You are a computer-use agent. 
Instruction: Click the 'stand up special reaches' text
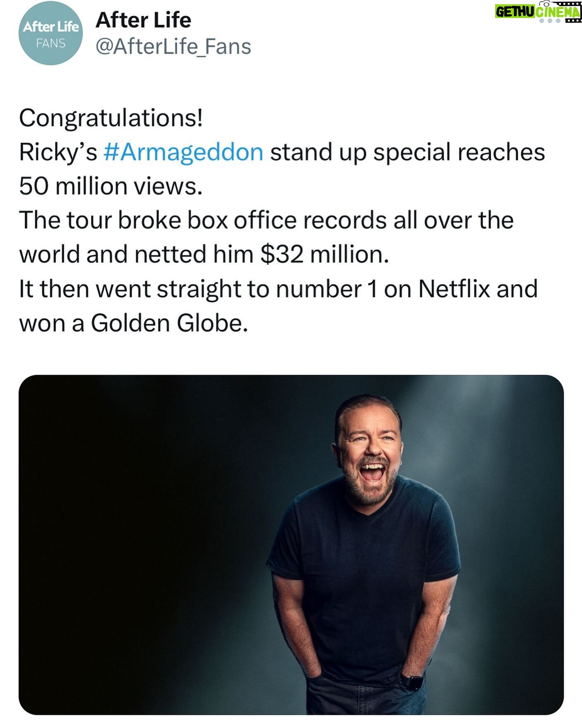pos(407,152)
